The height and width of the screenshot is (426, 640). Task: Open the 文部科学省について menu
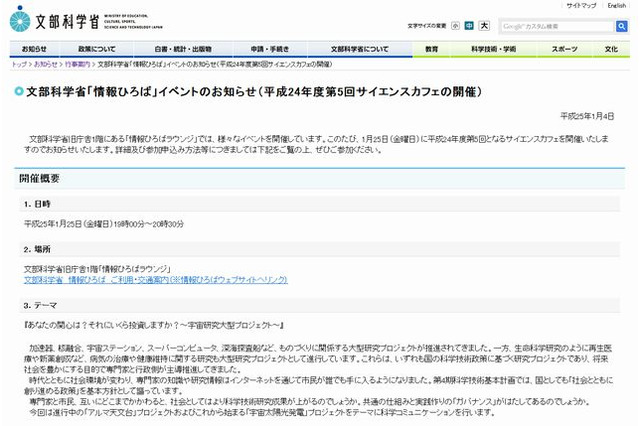pyautogui.click(x=360, y=49)
